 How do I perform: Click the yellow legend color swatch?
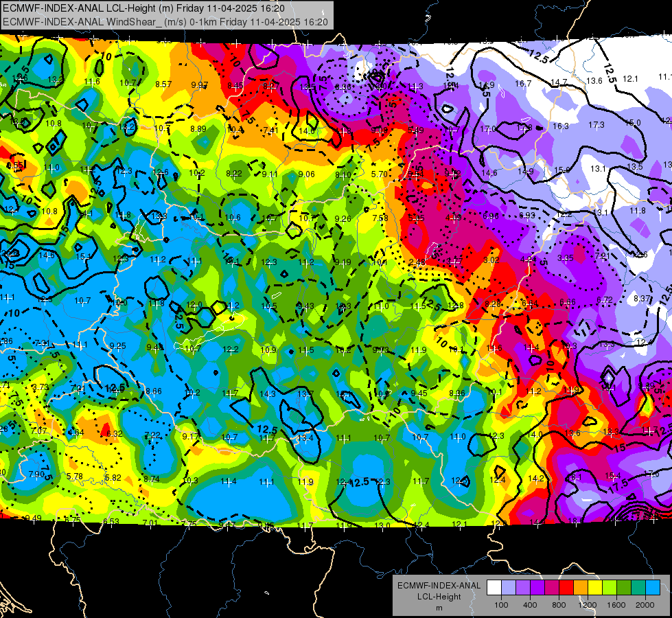tap(595, 587)
